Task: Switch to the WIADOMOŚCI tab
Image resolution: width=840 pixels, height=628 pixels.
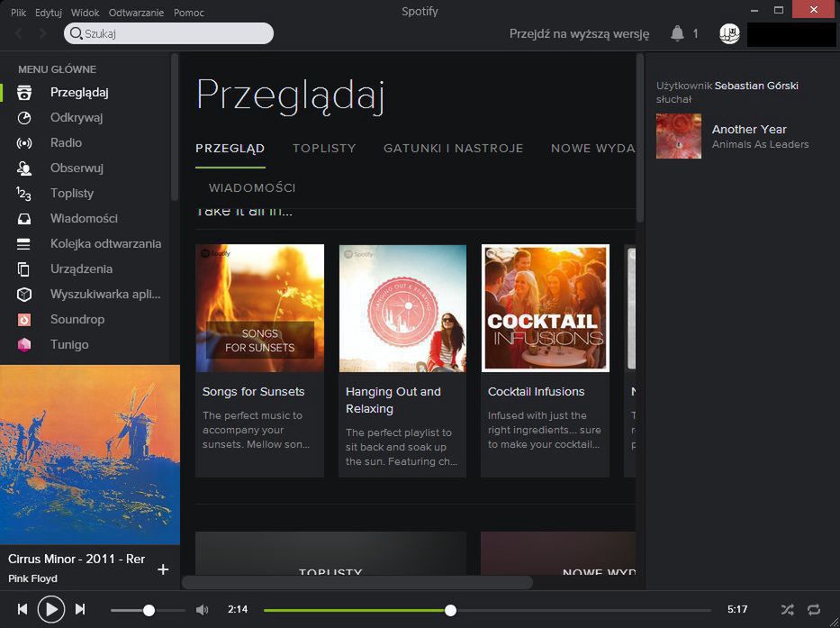Action: tap(252, 188)
